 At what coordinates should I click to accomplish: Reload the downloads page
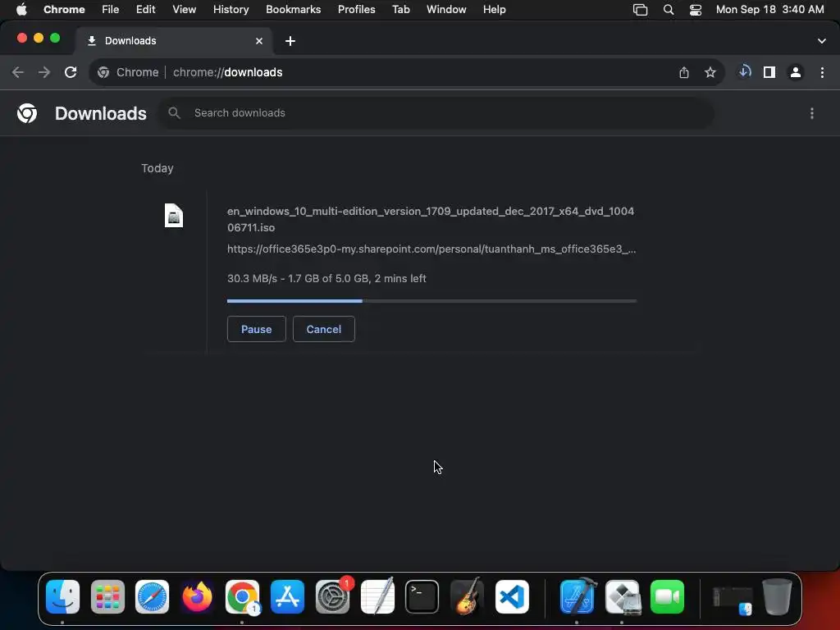[x=71, y=72]
